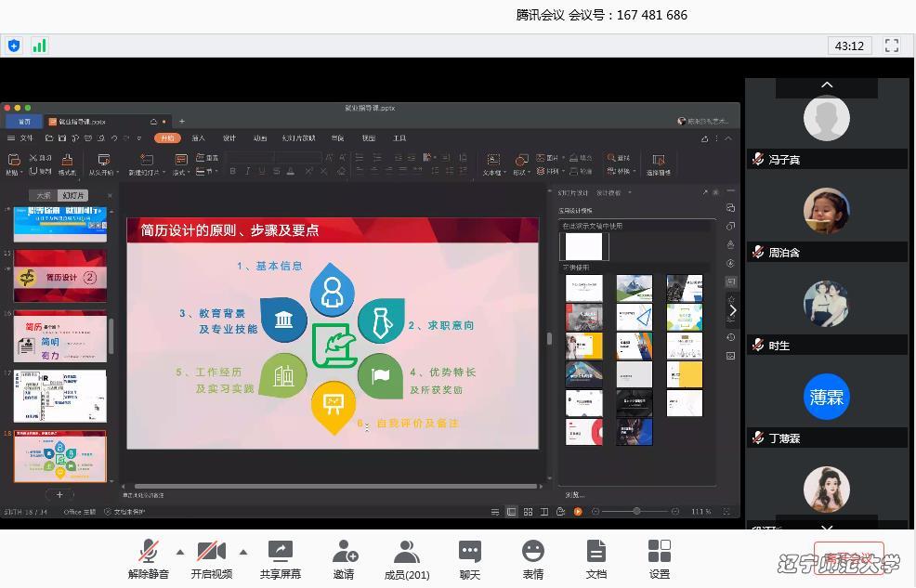Start slideshow with 从头开始 icon
The height and width of the screenshot is (588, 916).
(104, 160)
